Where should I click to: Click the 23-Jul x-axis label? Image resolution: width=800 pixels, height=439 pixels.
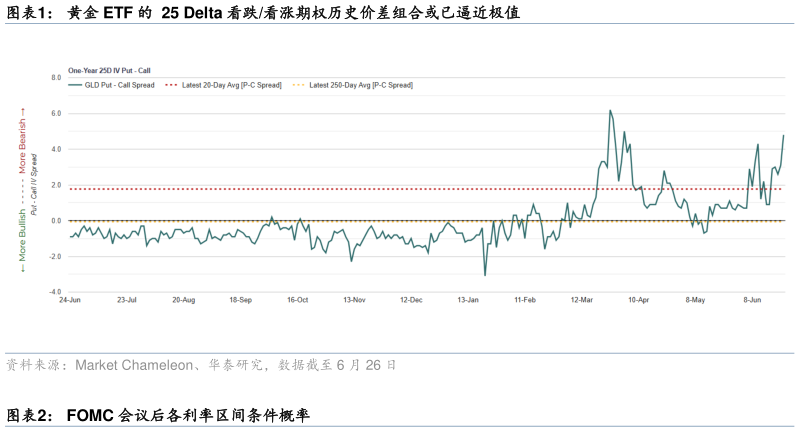coord(127,300)
